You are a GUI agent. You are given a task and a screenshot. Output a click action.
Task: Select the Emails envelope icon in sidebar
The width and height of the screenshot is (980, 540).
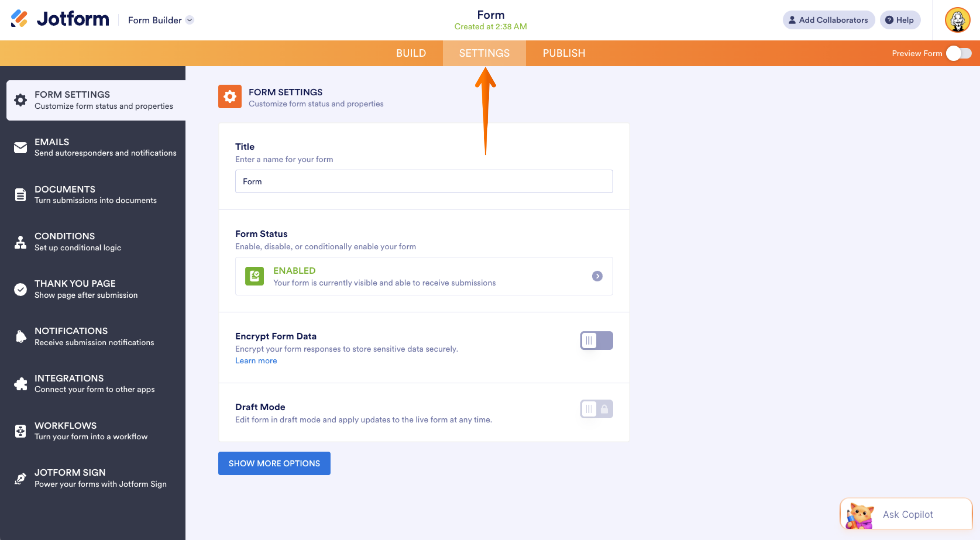[x=20, y=147]
